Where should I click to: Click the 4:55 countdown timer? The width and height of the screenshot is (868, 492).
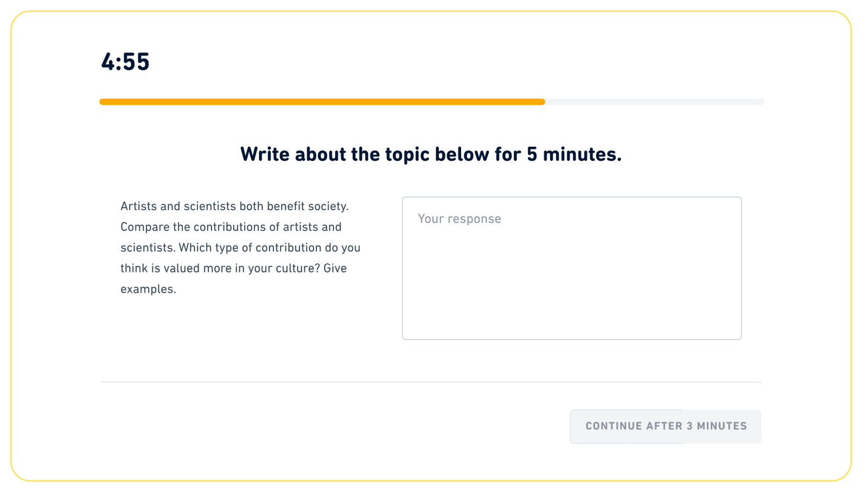point(125,62)
